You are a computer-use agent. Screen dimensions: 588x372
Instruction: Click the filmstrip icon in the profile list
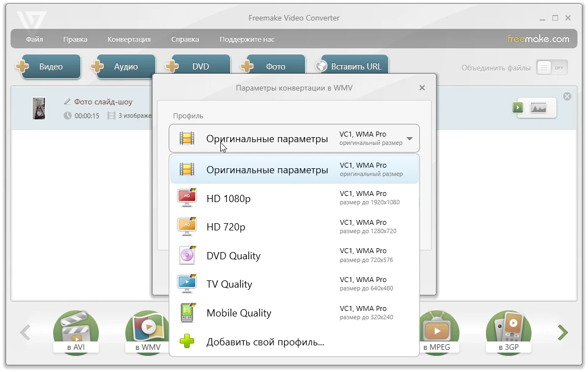coord(187,170)
